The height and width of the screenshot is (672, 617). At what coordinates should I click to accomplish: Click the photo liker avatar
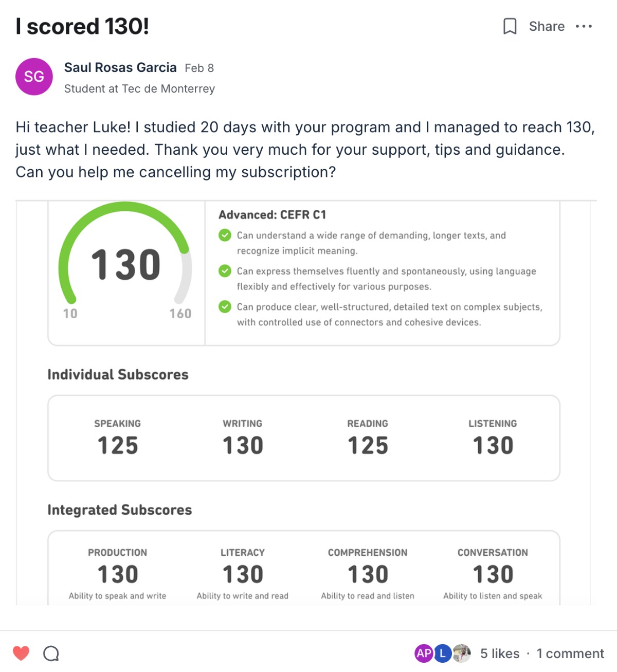point(462,653)
